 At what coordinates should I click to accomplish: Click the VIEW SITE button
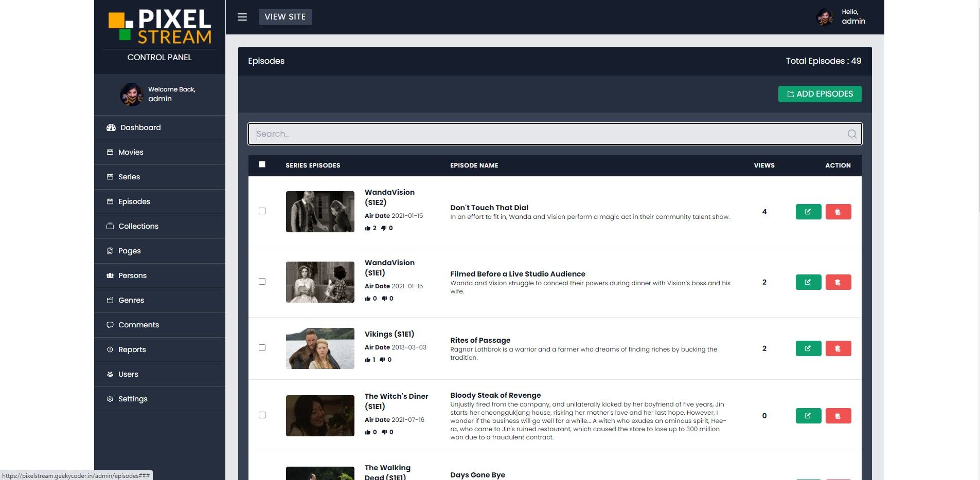[x=285, y=17]
